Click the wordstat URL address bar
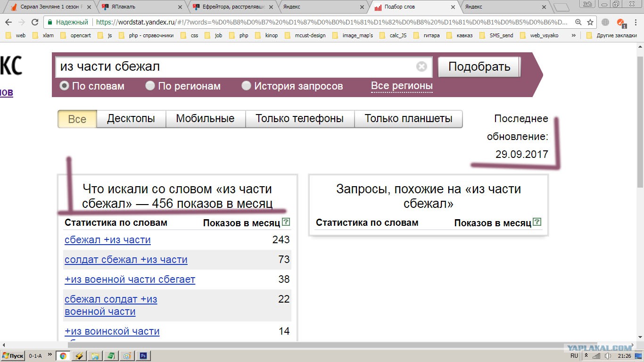This screenshot has height=362, width=644. click(331, 22)
